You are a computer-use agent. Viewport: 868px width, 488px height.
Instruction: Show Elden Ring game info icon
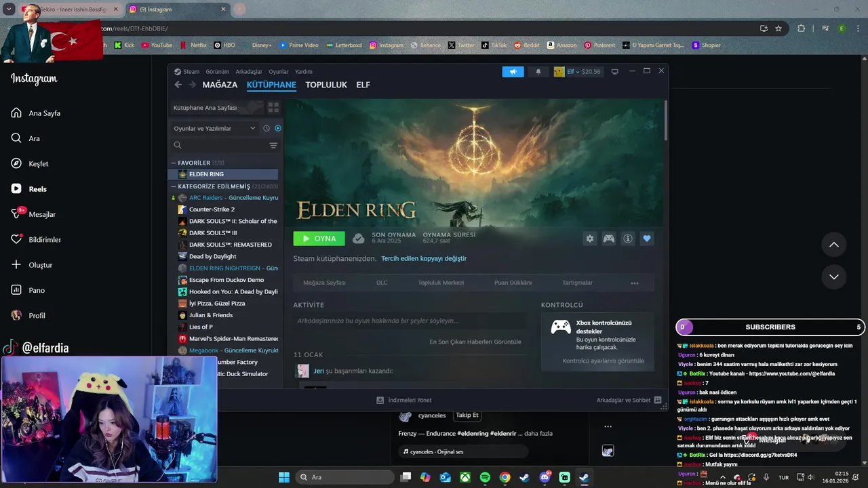[628, 239]
